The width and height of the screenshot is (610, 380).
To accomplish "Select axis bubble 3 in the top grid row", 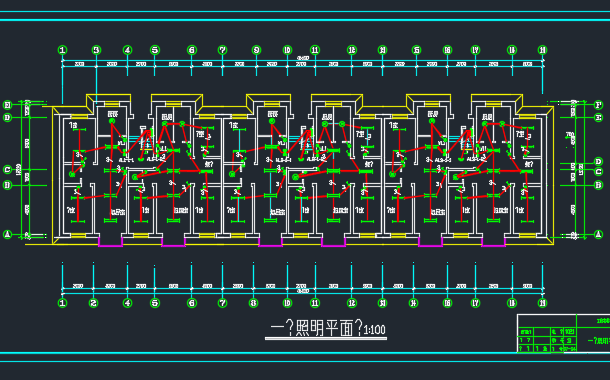I will 96,50.
